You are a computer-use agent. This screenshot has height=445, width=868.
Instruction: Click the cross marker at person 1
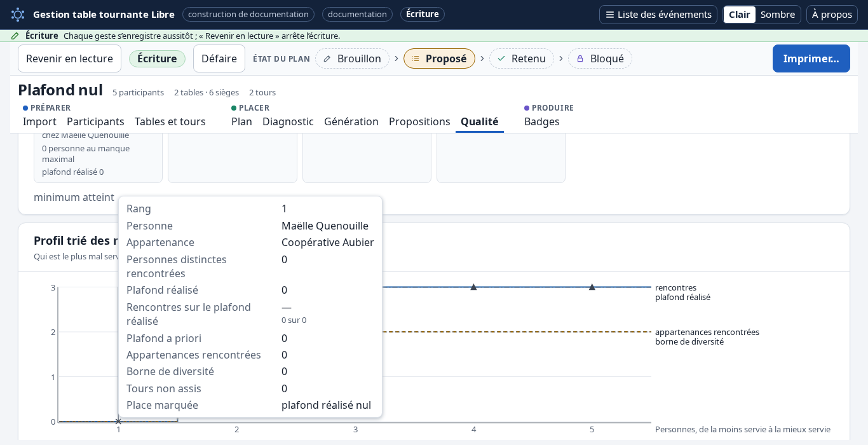[118, 421]
